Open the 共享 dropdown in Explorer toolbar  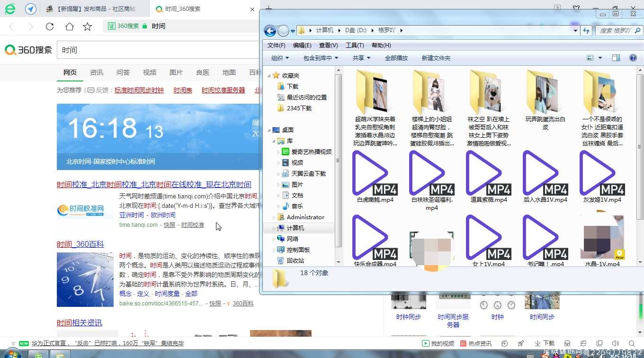pos(361,58)
